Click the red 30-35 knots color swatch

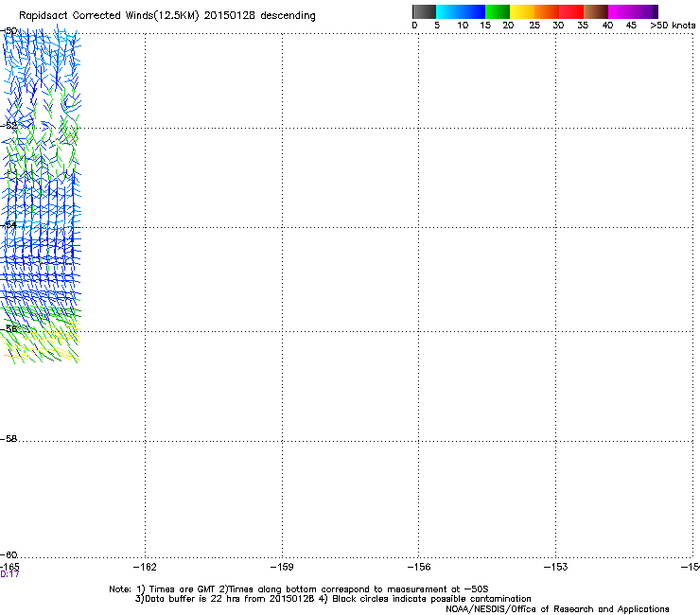tap(571, 11)
